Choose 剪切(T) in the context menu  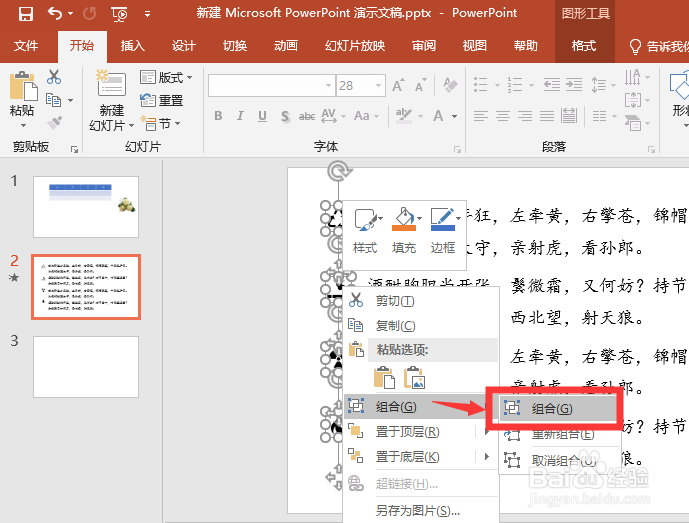421,301
